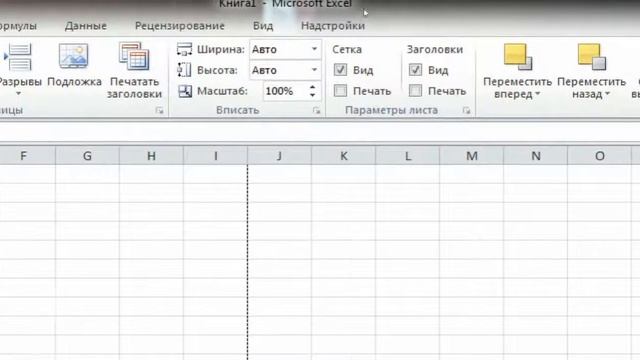Select column M header
This screenshot has width=640, height=360.
point(472,156)
